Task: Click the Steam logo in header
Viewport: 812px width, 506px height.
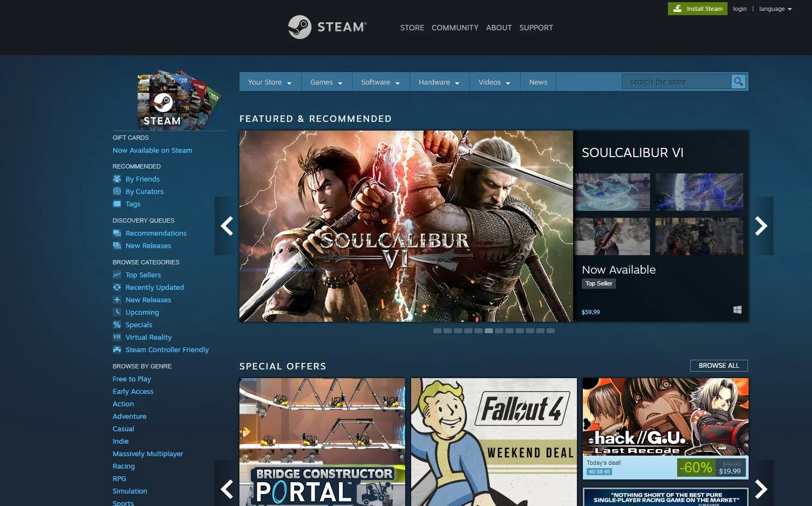Action: click(x=327, y=27)
